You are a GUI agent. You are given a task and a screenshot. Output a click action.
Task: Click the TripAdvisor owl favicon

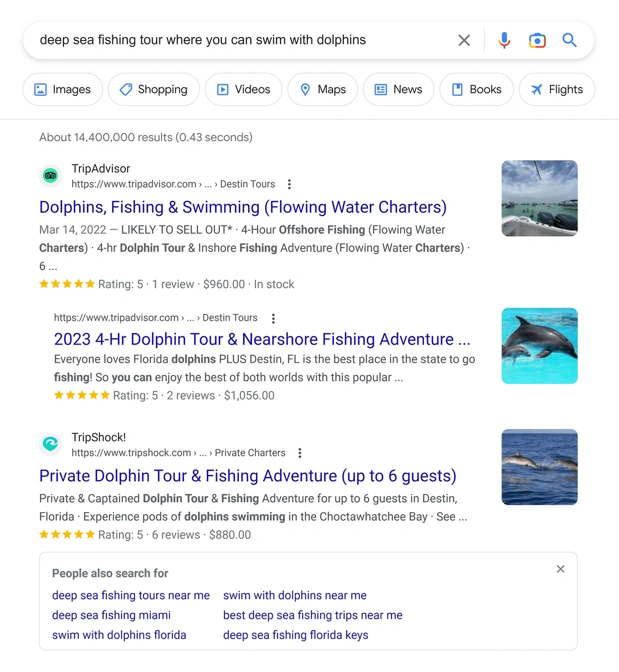[x=51, y=176]
